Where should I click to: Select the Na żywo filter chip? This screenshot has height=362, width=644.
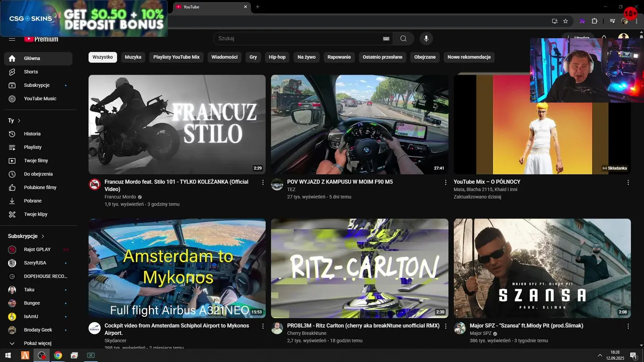point(306,57)
